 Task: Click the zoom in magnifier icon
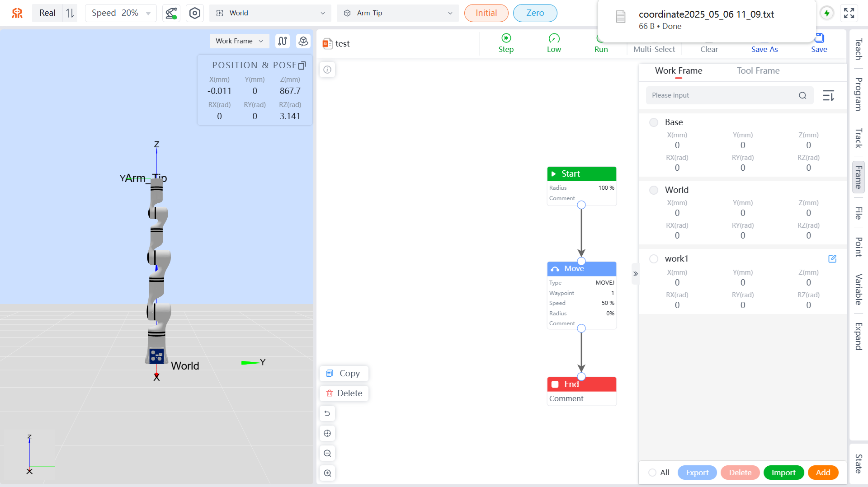(x=327, y=473)
